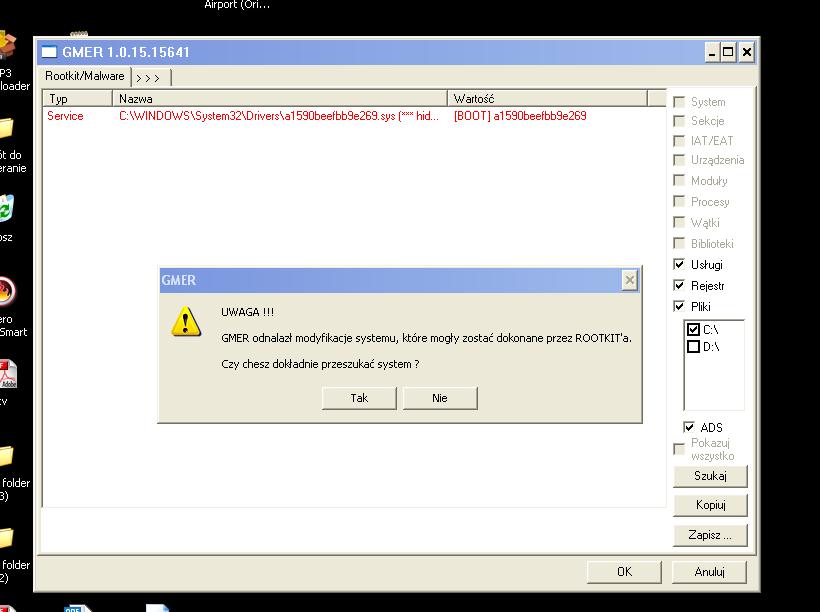820x612 pixels.
Task: Uncheck the C:\ drive checkbox
Action: (693, 330)
